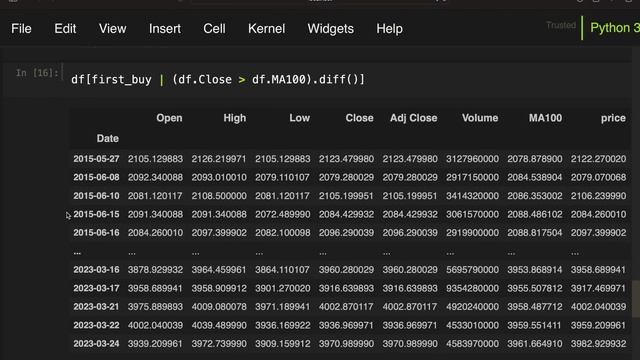Select the 2015-06-08 row label
This screenshot has width=640, height=360.
tap(96, 177)
